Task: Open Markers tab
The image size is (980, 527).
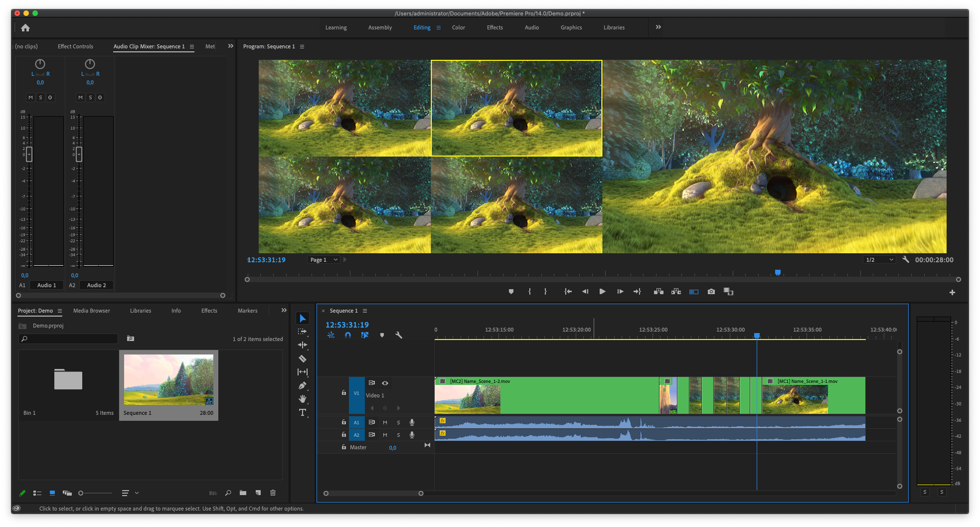Action: (247, 311)
